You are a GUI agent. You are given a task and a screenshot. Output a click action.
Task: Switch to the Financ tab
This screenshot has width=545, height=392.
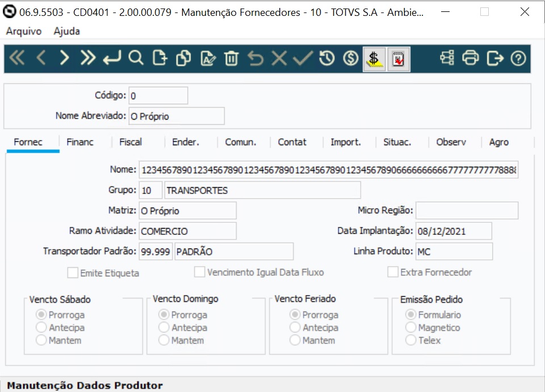pyautogui.click(x=80, y=142)
